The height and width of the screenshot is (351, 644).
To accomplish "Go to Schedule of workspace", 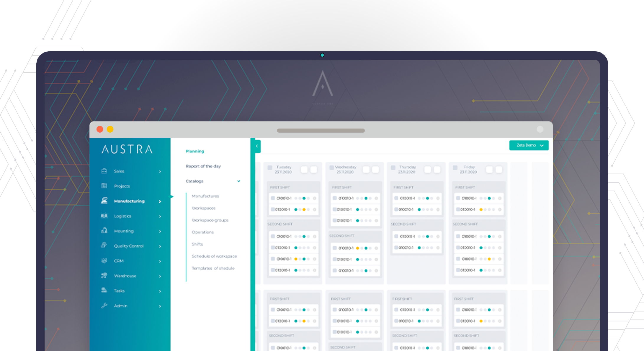I will tap(214, 256).
